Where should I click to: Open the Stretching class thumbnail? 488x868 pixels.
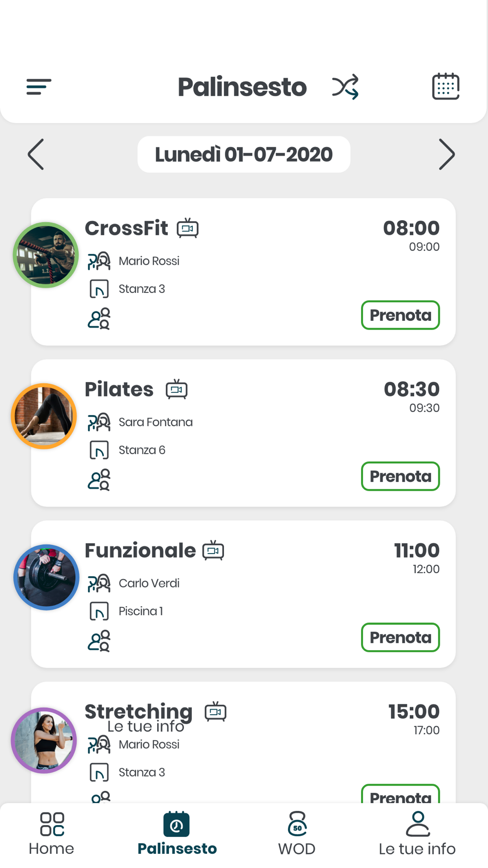[44, 740]
